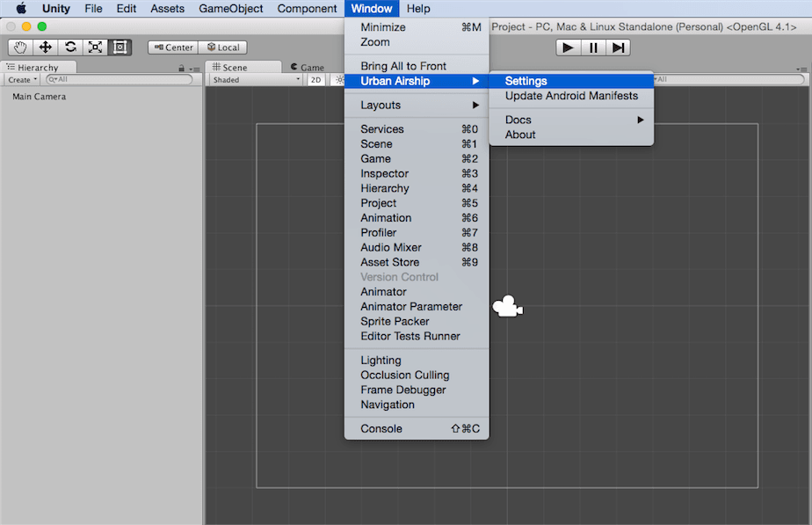Toggle the Hierarchy panel lock icon

182,68
